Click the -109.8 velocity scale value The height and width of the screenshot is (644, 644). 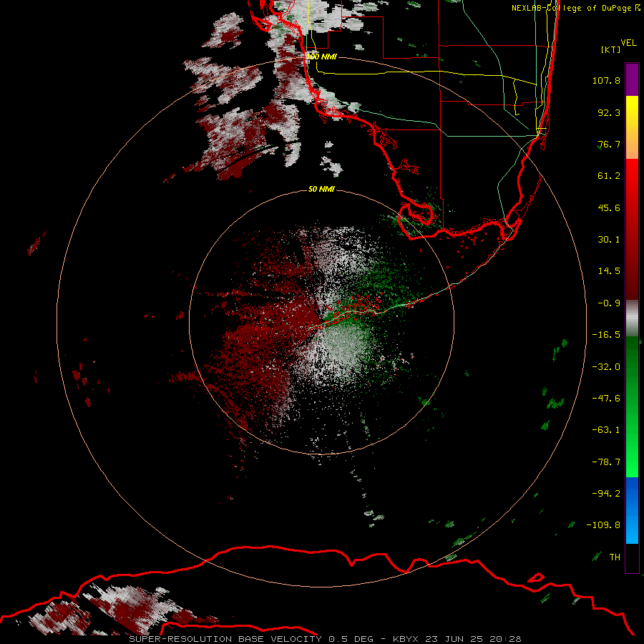coord(603,525)
